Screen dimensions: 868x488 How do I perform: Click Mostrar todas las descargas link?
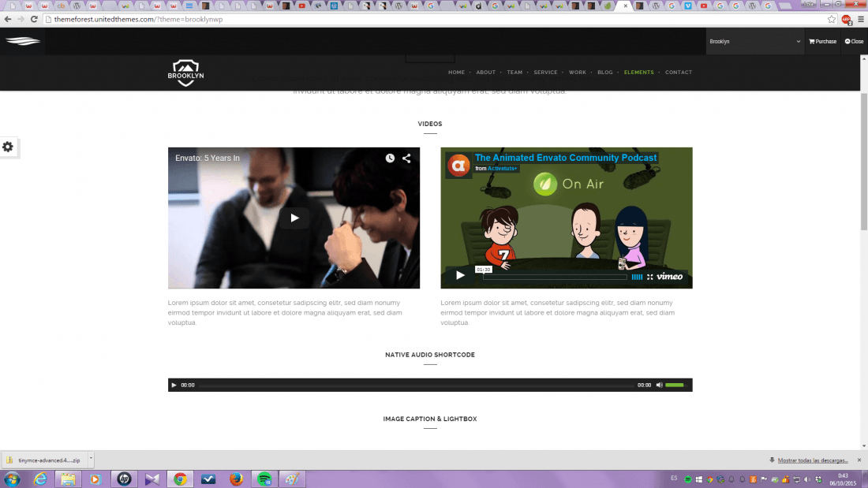point(813,460)
